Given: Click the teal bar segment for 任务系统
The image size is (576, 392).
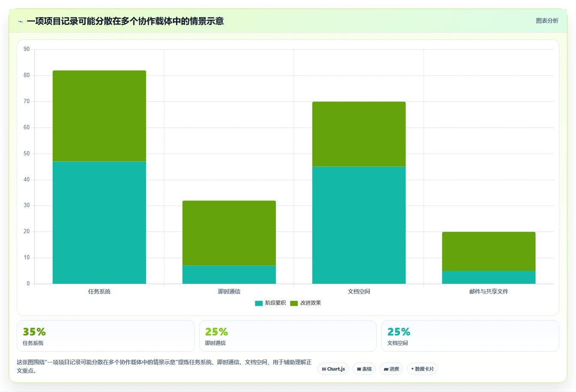Looking at the screenshot, I should pos(99,223).
